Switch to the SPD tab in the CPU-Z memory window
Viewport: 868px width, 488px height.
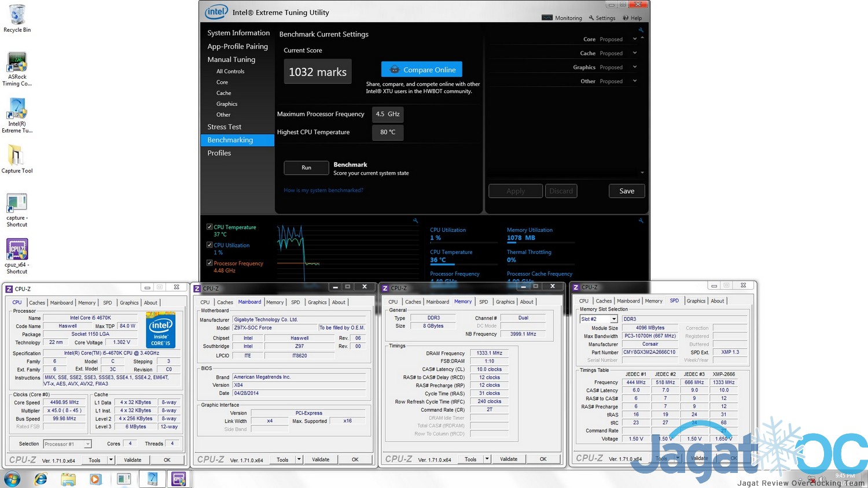pos(483,302)
